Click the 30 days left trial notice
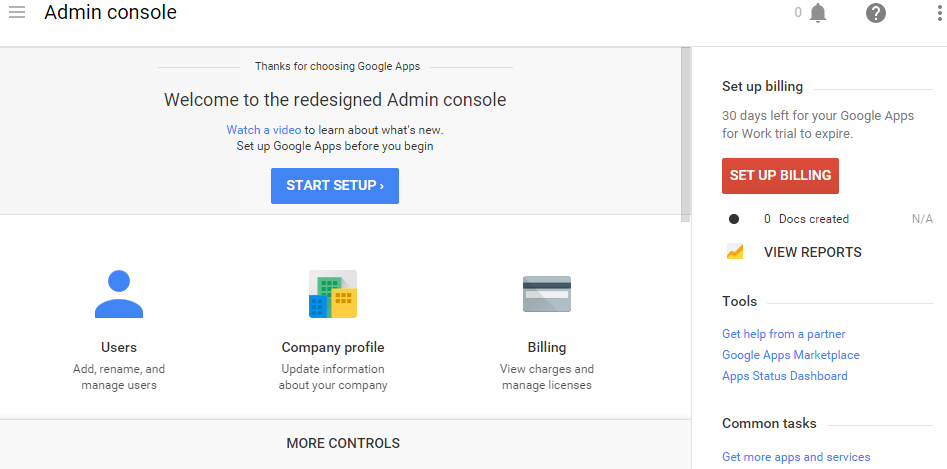 pos(818,125)
